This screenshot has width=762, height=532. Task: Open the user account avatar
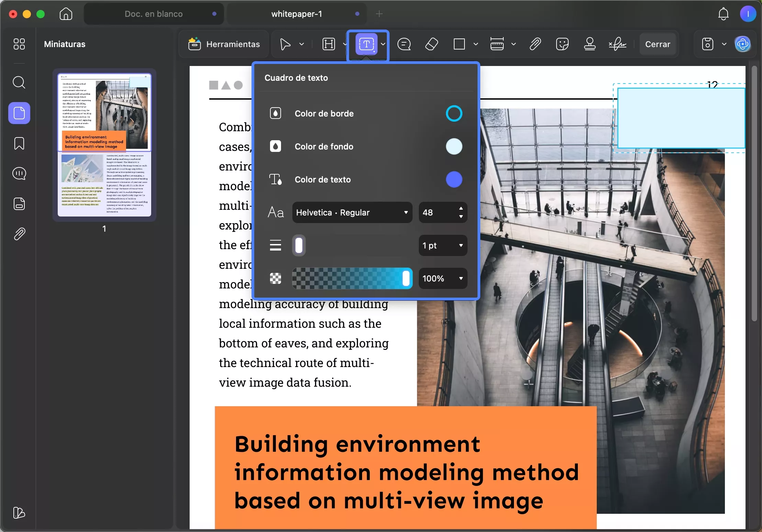pos(748,14)
